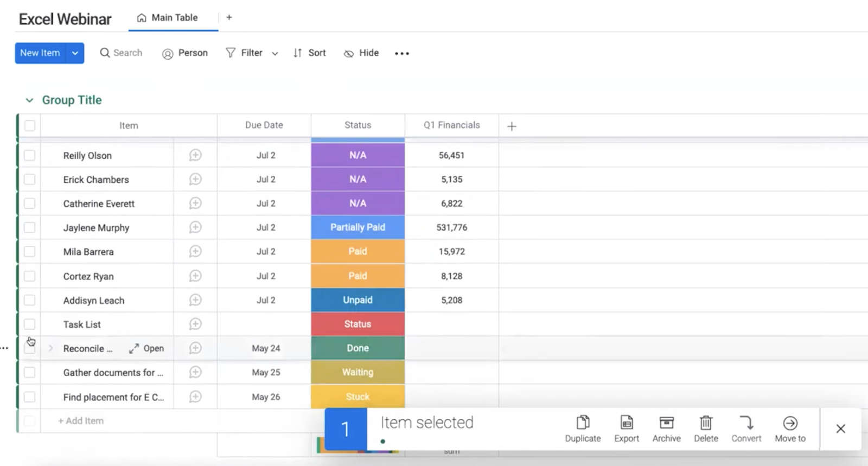This screenshot has height=466, width=868.
Task: Open conversation for Cortez Ryan
Action: tap(195, 276)
